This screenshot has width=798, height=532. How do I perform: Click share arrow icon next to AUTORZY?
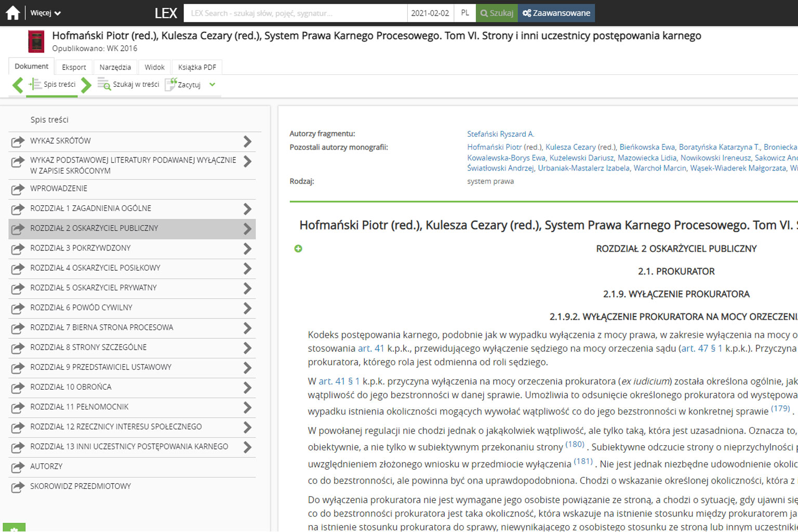(18, 467)
